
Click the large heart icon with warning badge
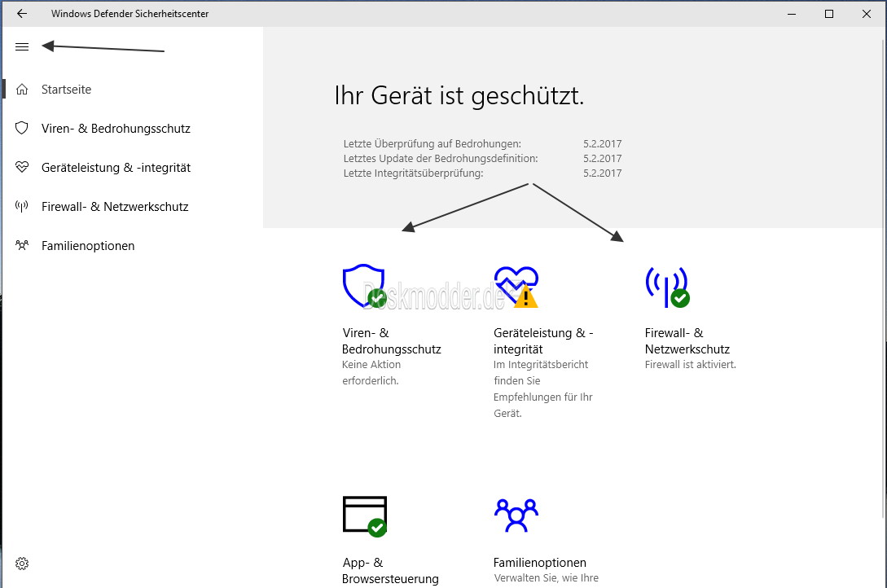point(516,287)
